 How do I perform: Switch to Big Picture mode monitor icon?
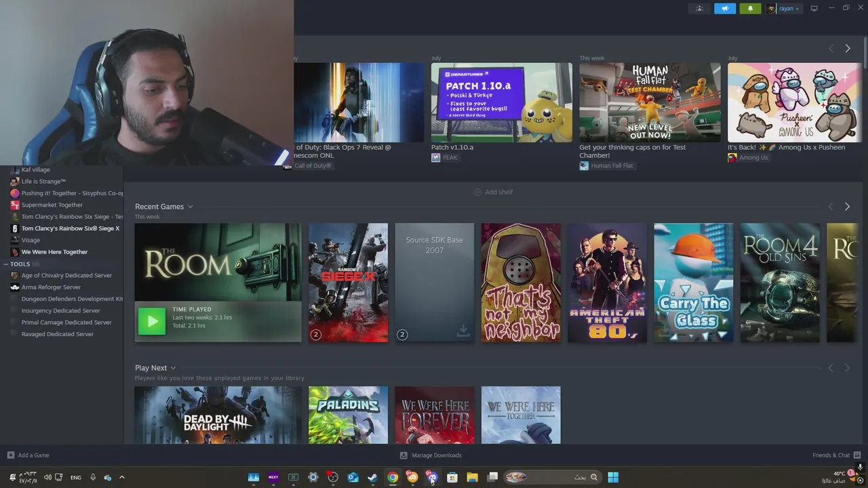pyautogui.click(x=814, y=9)
